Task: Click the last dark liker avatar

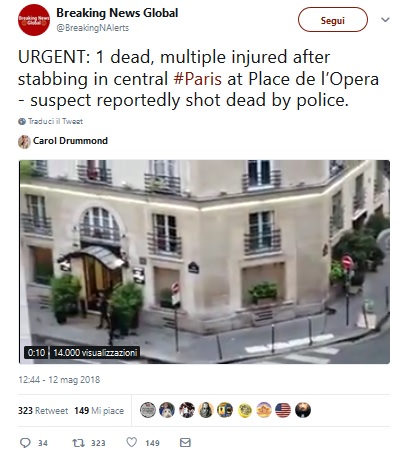Action: point(303,410)
